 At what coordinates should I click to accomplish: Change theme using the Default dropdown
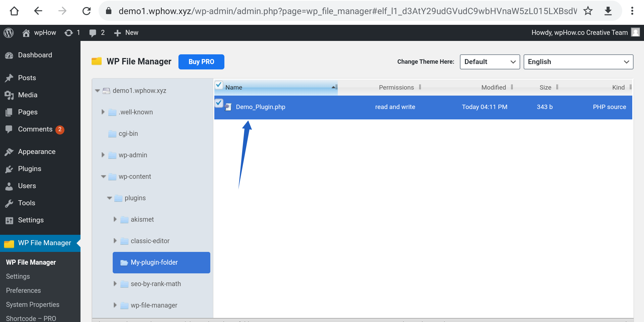(x=490, y=62)
